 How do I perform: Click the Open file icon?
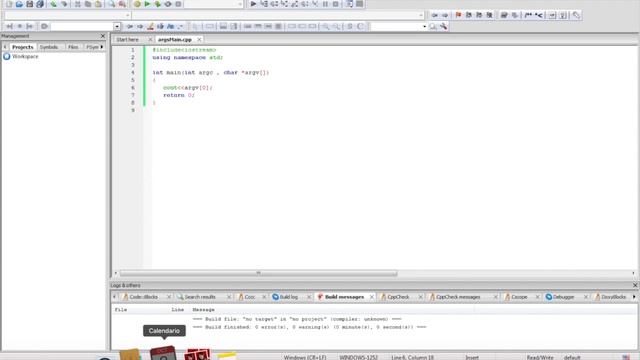19,4
